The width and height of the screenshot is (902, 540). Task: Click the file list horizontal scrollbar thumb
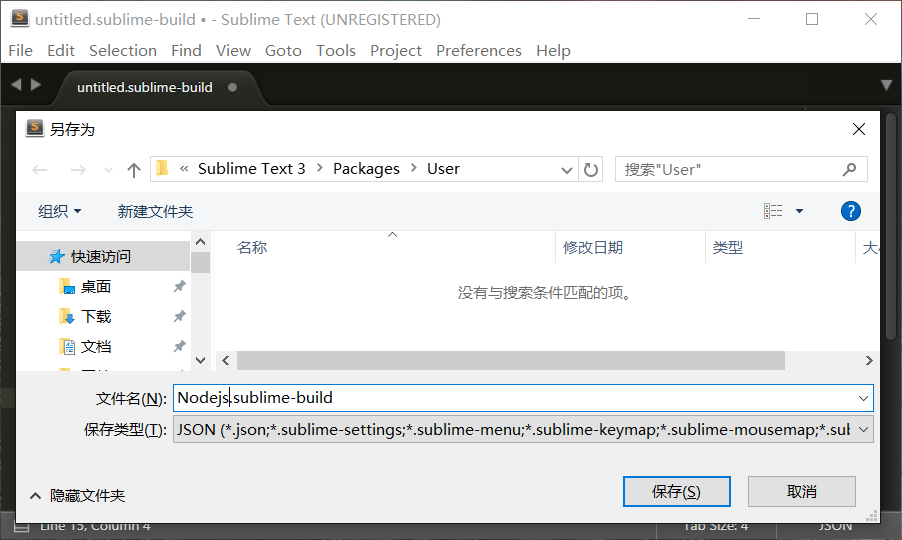point(511,361)
